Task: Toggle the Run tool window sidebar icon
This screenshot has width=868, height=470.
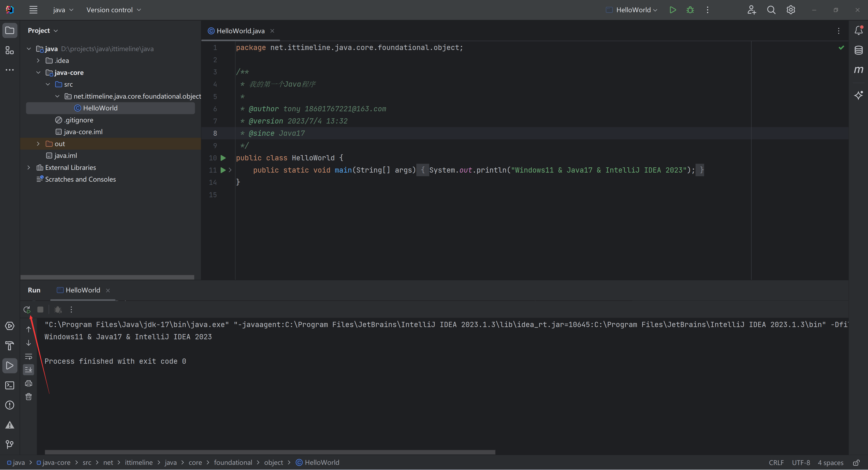Action: [x=10, y=366]
